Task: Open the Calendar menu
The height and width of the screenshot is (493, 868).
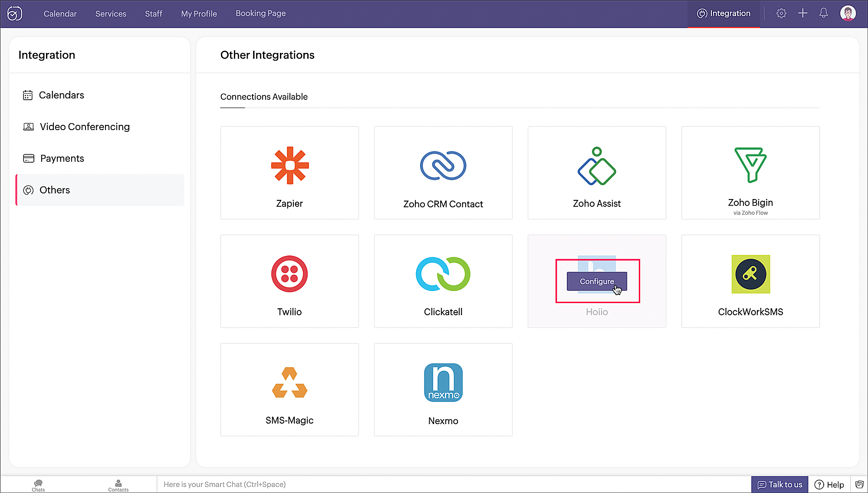Action: (60, 13)
